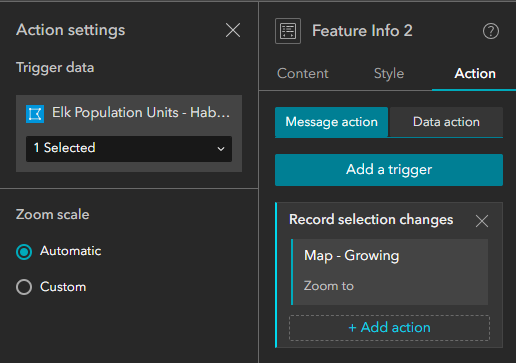Open the 1 Selected dropdown
The image size is (516, 363).
pyautogui.click(x=129, y=148)
